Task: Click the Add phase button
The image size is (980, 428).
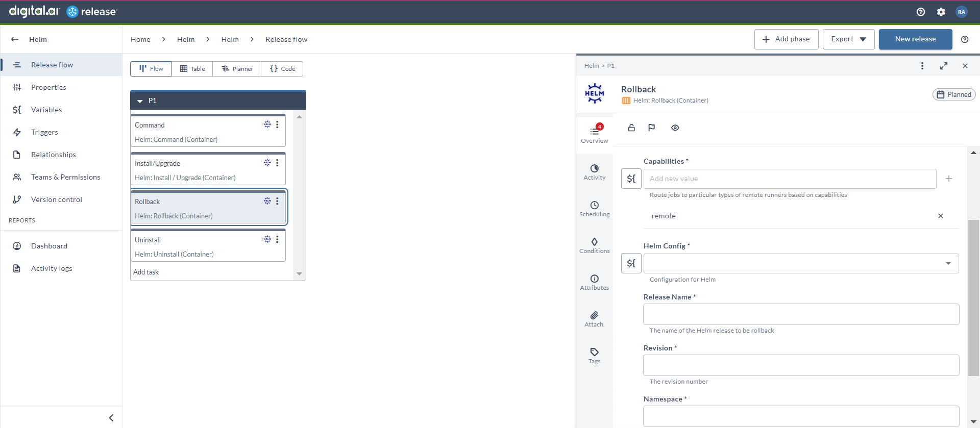Action: pos(786,39)
